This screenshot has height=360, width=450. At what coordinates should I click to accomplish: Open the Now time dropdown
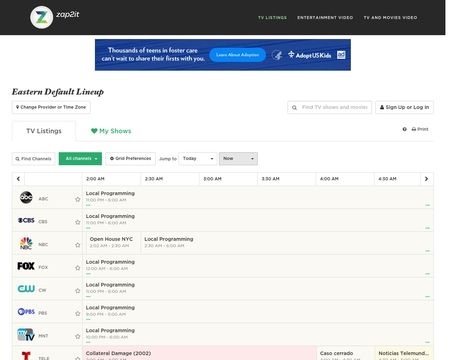[x=238, y=159]
